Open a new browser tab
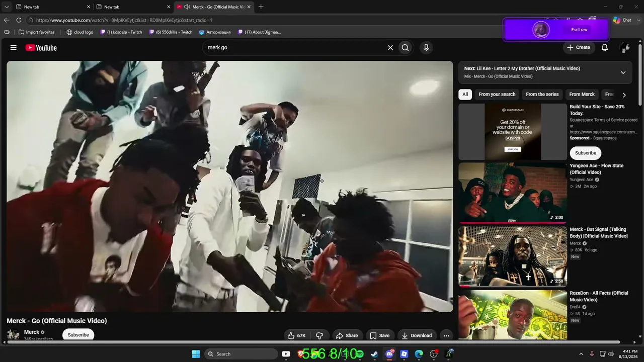644x362 pixels. [x=261, y=7]
